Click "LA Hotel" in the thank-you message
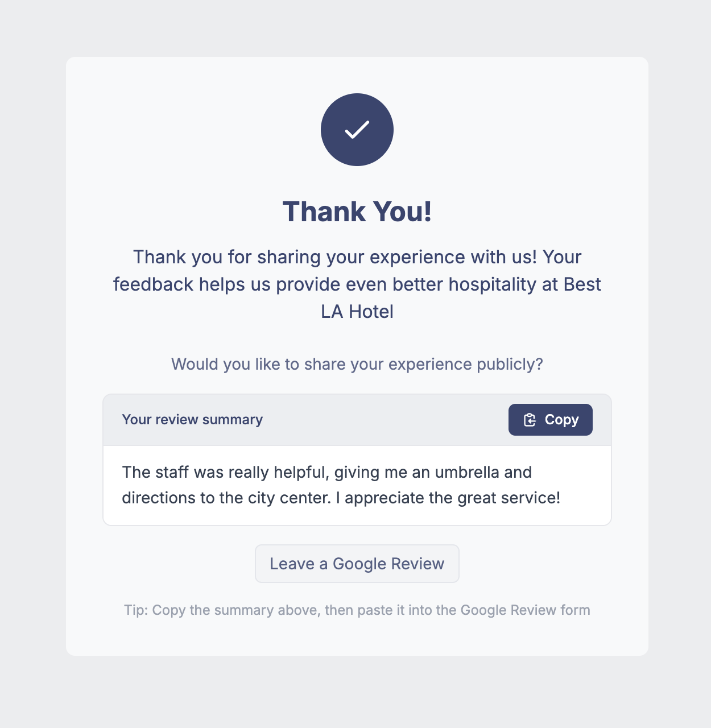The height and width of the screenshot is (728, 711). [x=357, y=312]
